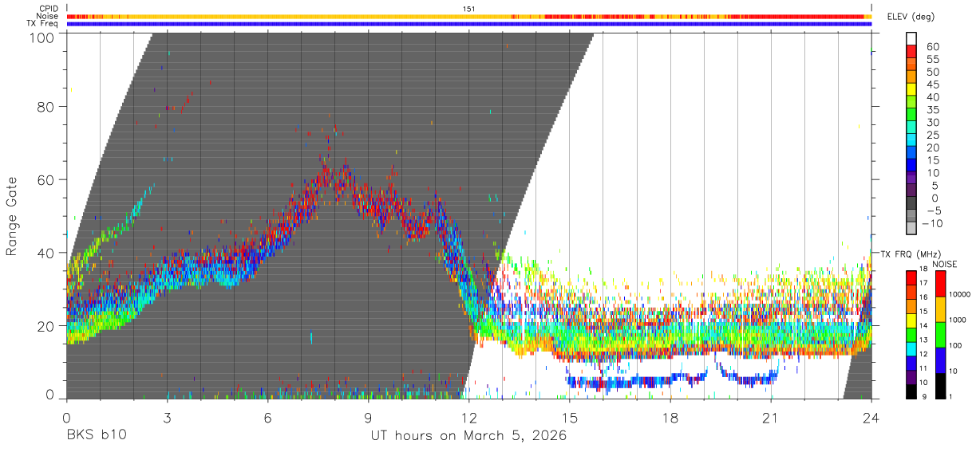980x452 pixels.
Task: Click the red 60-degree elevation swatch
Action: pos(912,52)
